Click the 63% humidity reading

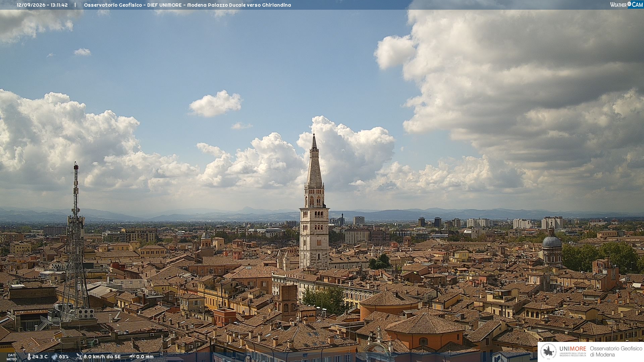[x=64, y=357]
